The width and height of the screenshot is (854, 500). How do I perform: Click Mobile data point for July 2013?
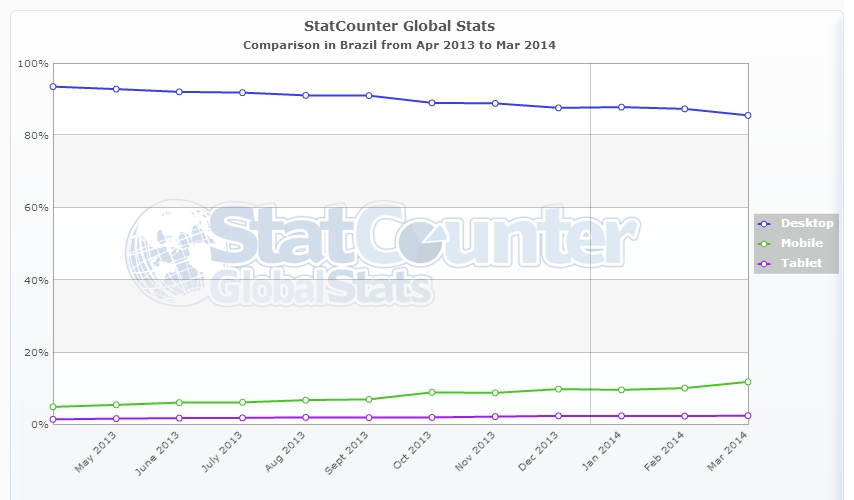pyautogui.click(x=242, y=403)
